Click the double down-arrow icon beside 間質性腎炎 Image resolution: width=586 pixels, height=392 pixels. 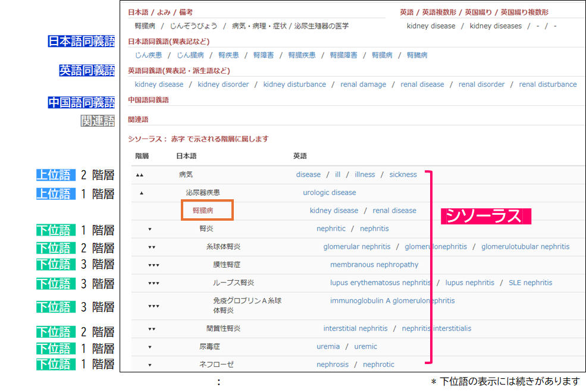click(152, 329)
